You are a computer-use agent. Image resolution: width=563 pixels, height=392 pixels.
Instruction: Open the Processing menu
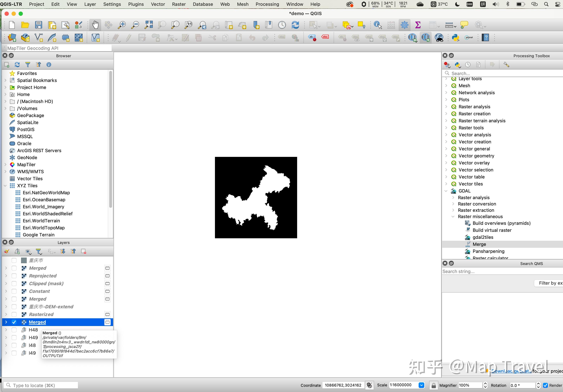click(267, 4)
